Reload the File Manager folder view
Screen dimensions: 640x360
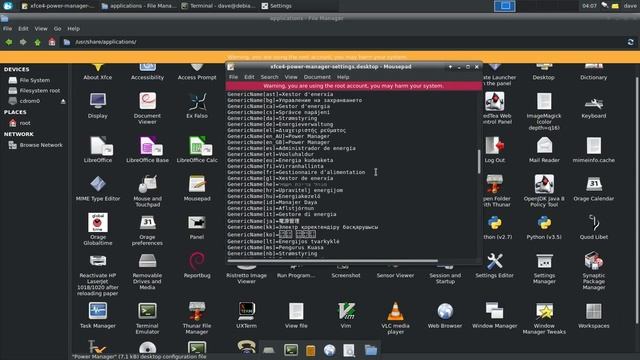[x=631, y=42]
